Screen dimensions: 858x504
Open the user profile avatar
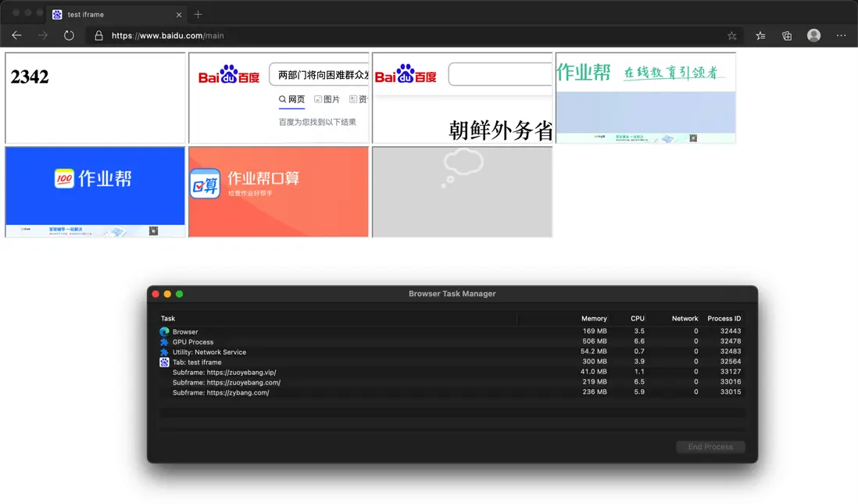[813, 36]
